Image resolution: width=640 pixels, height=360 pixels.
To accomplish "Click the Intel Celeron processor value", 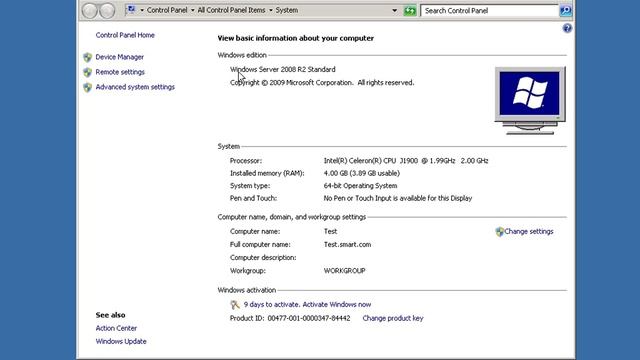I will 406,161.
